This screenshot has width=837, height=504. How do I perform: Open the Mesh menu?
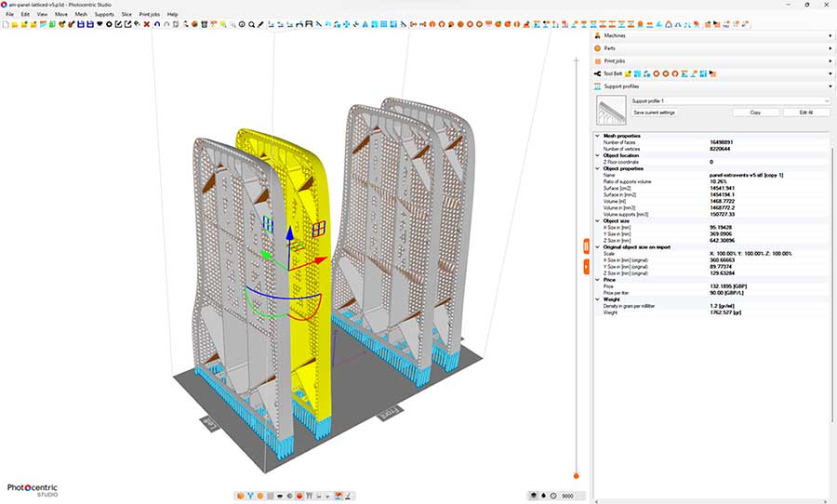point(81,15)
